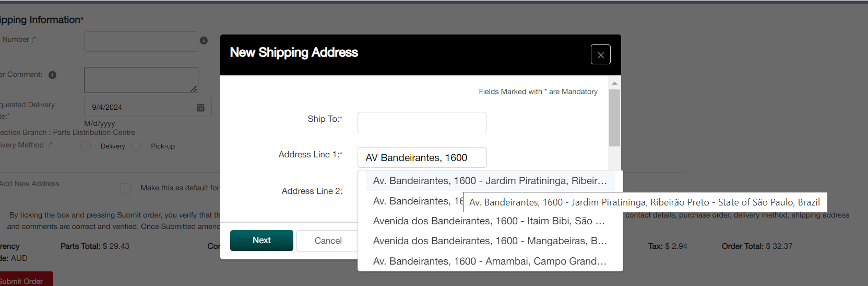868x286 pixels.
Task: Select the Pick-up radio button
Action: (136, 146)
